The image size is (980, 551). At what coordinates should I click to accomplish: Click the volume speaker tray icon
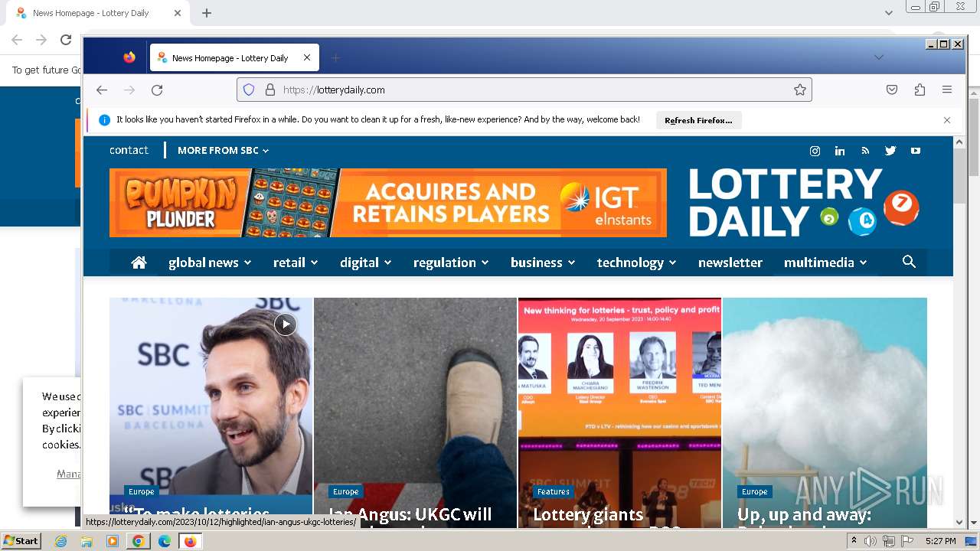pos(871,541)
